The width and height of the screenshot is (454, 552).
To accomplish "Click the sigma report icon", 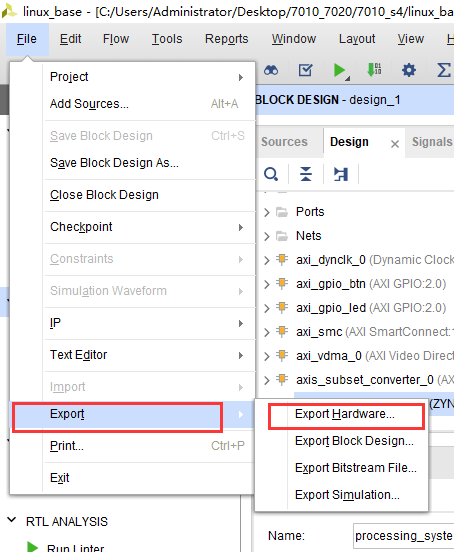I will point(443,70).
